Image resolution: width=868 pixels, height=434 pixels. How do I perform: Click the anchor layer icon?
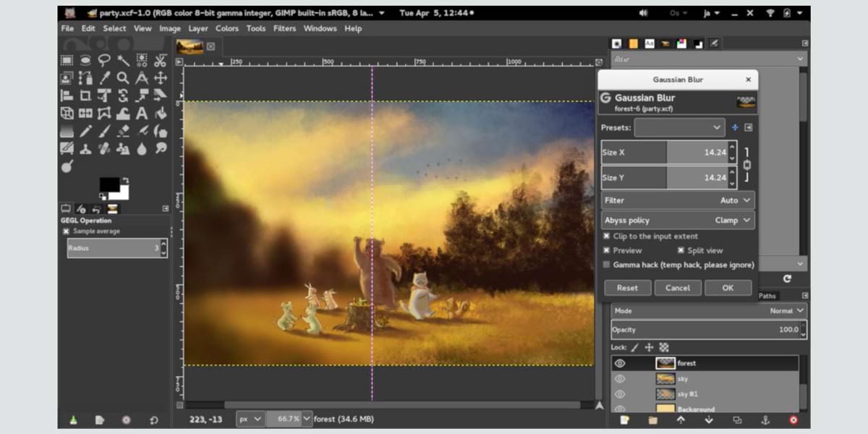tap(765, 420)
